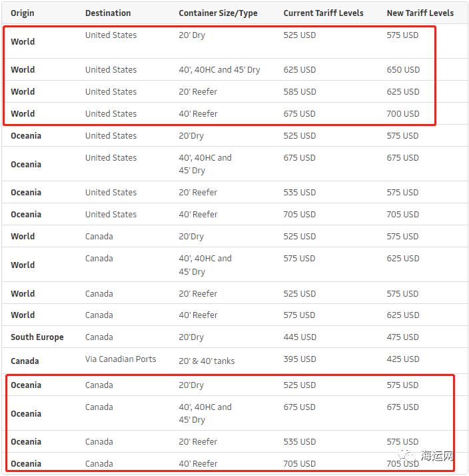Click the 20' & 40' tanks cell
This screenshot has height=476, width=469.
207,361
